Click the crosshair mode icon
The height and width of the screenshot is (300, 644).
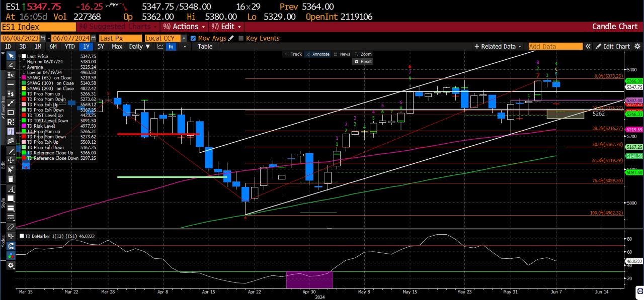click(x=11, y=236)
